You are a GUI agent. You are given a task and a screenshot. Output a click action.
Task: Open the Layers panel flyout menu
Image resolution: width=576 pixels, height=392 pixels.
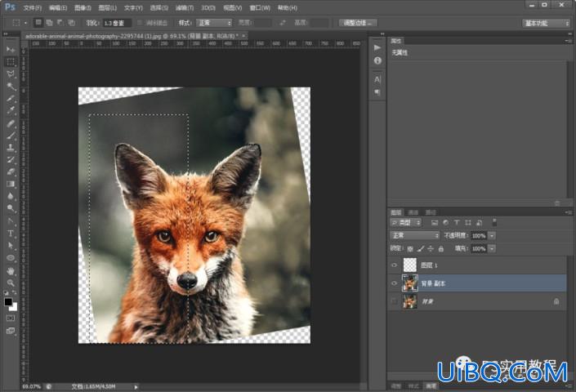(x=569, y=212)
